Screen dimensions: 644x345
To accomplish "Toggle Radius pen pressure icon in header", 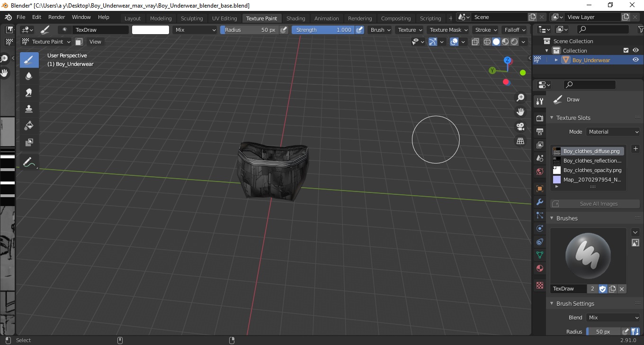I will pos(284,30).
